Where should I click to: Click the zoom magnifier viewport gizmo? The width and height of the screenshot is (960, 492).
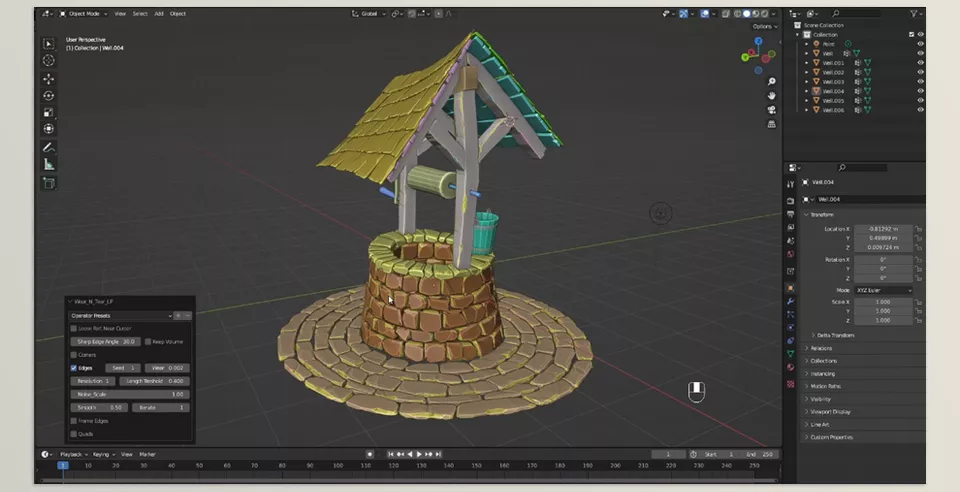point(771,82)
